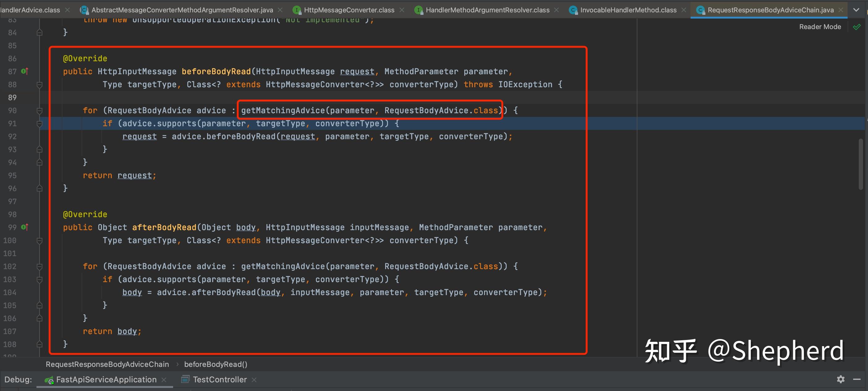868x391 pixels.
Task: Collapse the for loop at line 90
Action: tap(40, 110)
